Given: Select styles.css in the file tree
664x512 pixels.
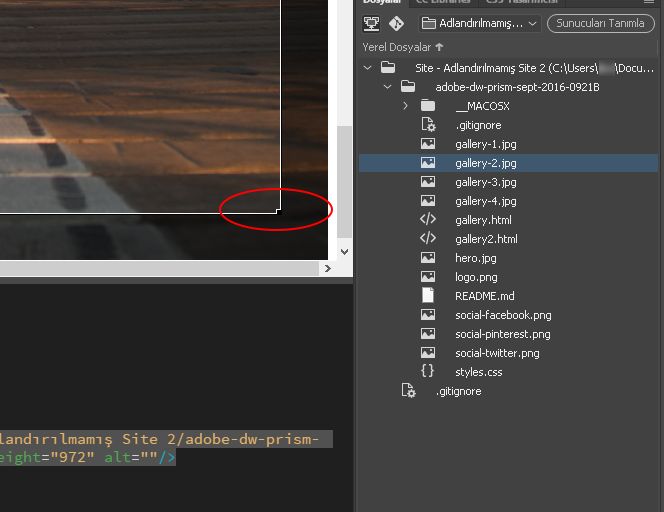Looking at the screenshot, I should pos(479,372).
